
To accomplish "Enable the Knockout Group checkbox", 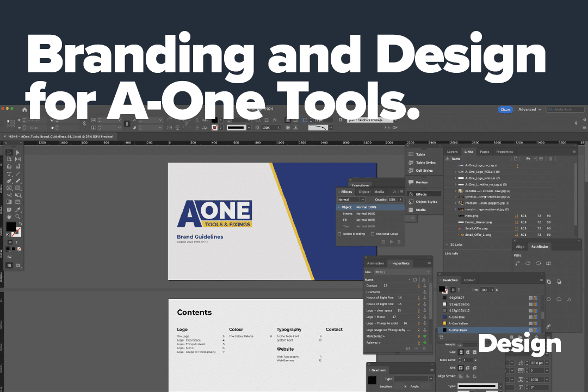I will (x=373, y=233).
